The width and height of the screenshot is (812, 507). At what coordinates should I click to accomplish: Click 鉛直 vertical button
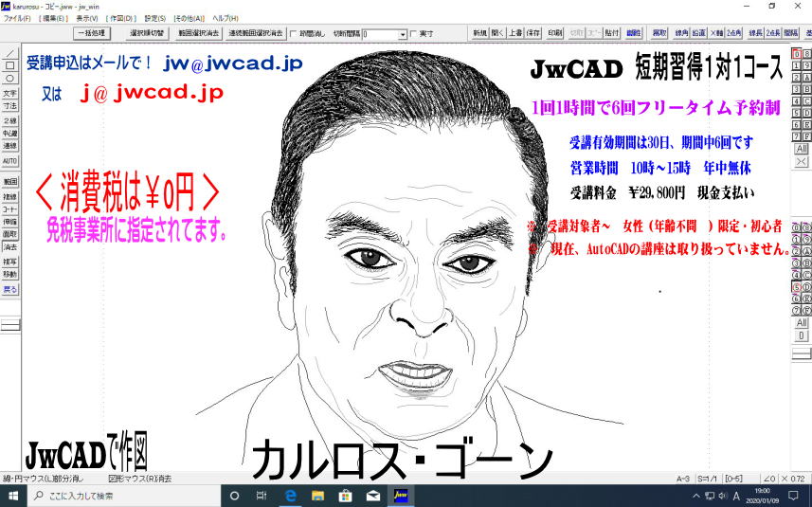pyautogui.click(x=698, y=33)
